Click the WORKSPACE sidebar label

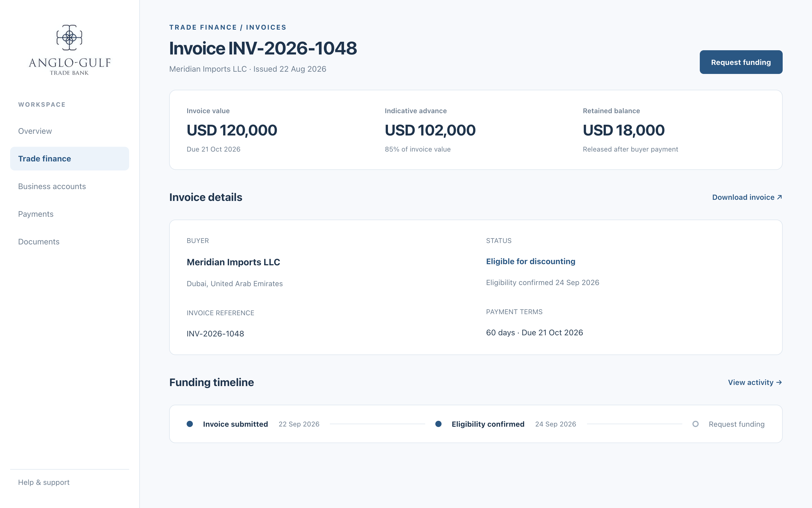(42, 104)
